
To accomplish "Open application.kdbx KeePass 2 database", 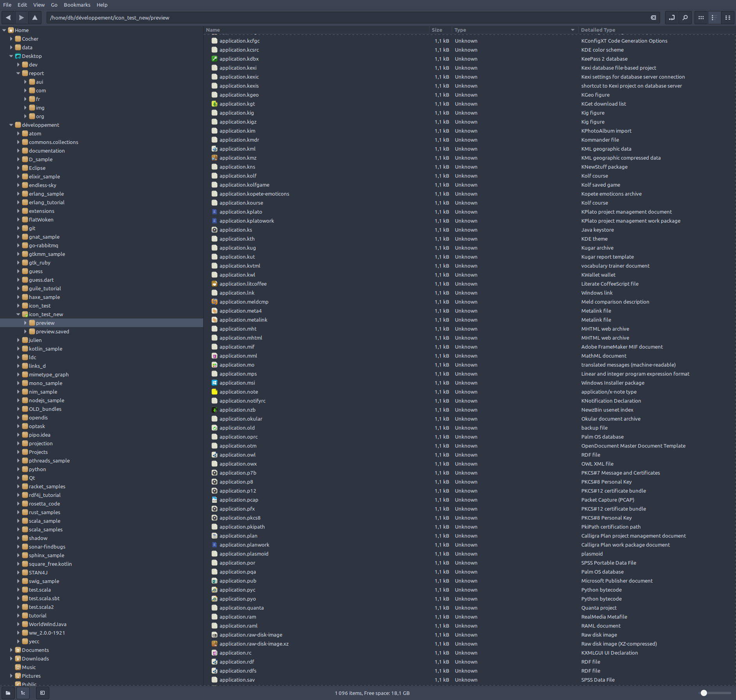I will tap(238, 59).
